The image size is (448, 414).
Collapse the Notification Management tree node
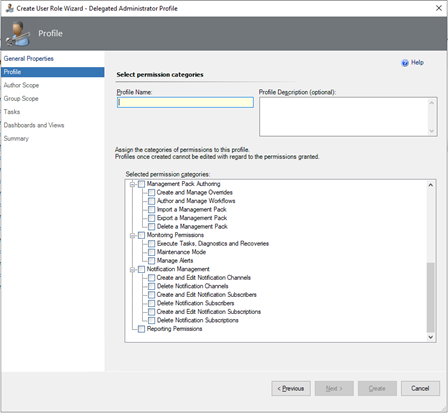point(132,269)
